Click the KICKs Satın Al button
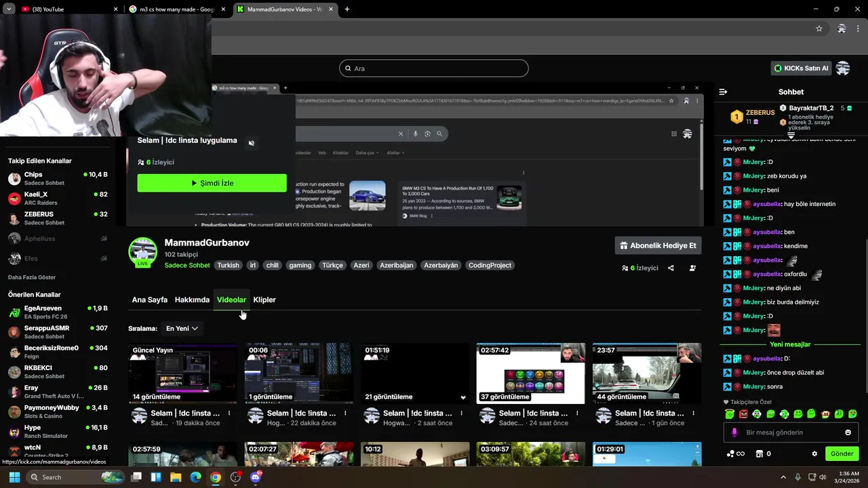Viewport: 868px width, 488px height. (x=801, y=68)
